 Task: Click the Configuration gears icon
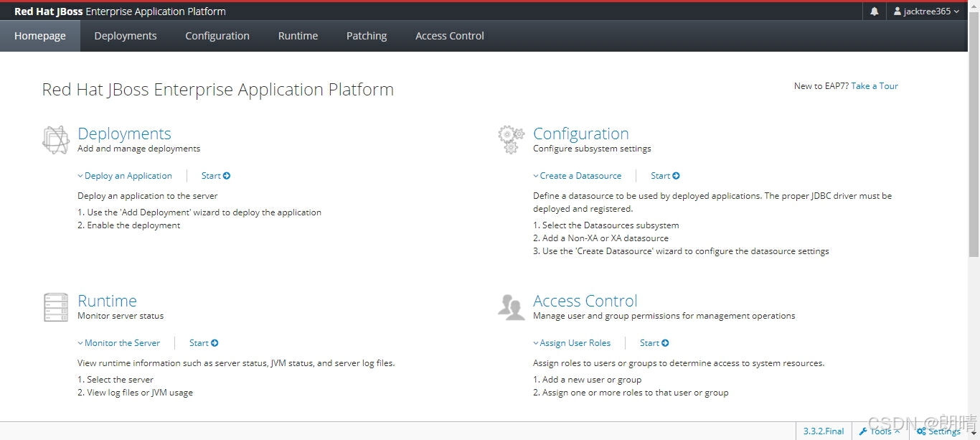tap(512, 140)
